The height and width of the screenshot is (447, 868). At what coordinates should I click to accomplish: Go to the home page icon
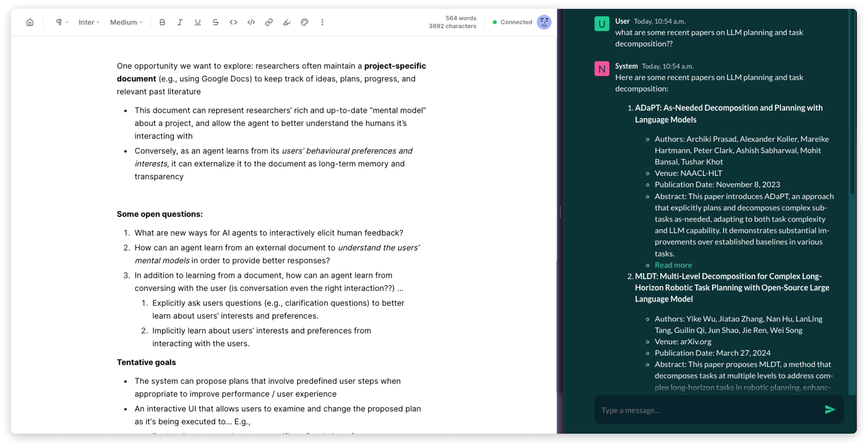[x=30, y=22]
